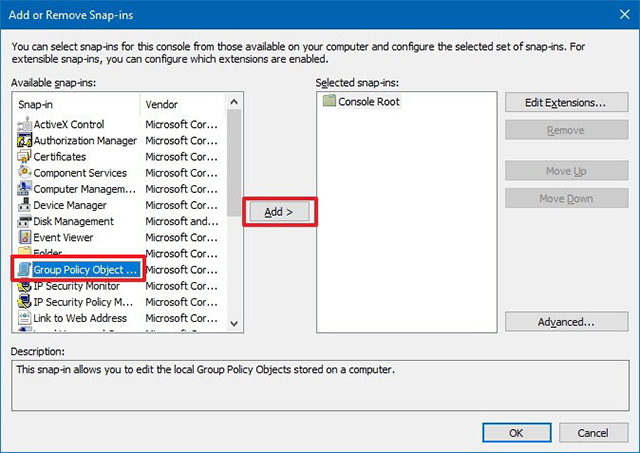The height and width of the screenshot is (453, 640).
Task: Select the Component Services snap-in
Action: [x=80, y=173]
